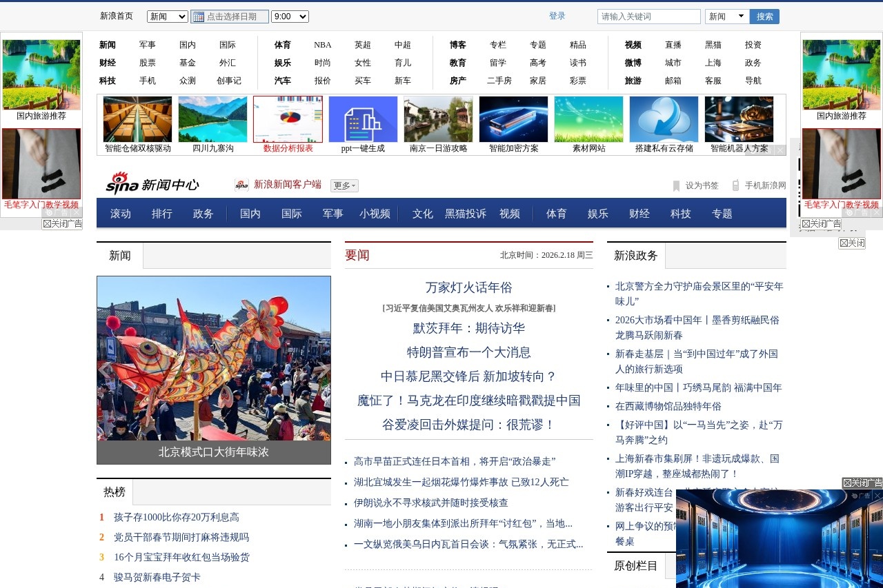Switch to the 新浪政务 tab
883x588 pixels.
pos(636,256)
